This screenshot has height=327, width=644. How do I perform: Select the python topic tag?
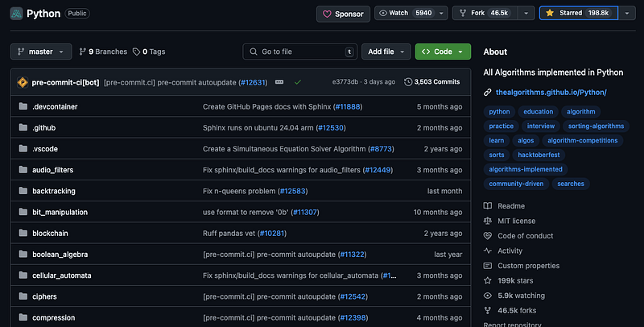click(x=499, y=112)
